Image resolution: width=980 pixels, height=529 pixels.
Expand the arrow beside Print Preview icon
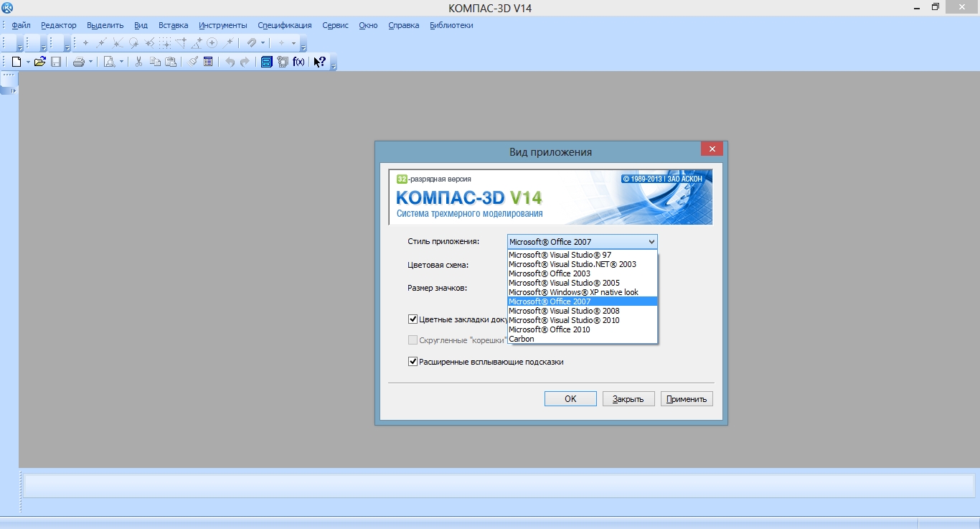[121, 62]
